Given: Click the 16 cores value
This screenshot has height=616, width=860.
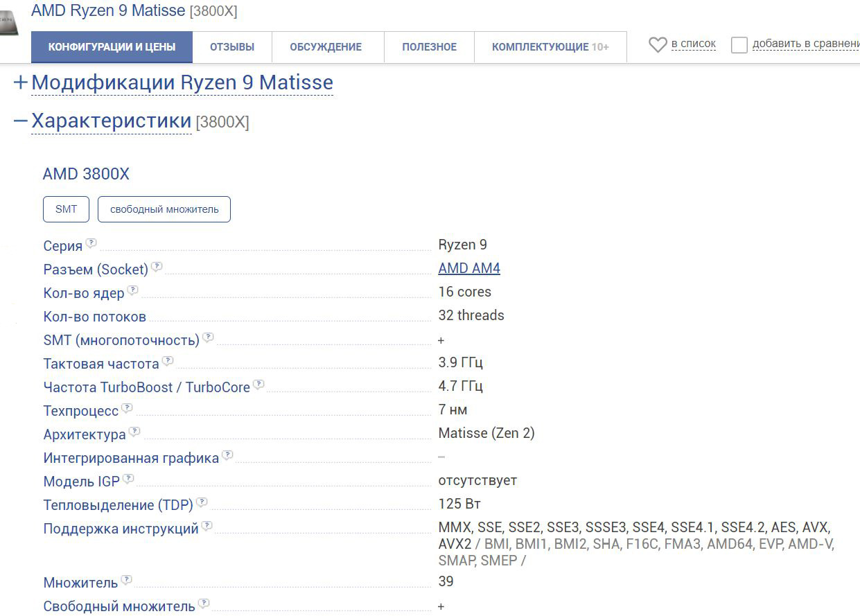Looking at the screenshot, I should tap(465, 292).
